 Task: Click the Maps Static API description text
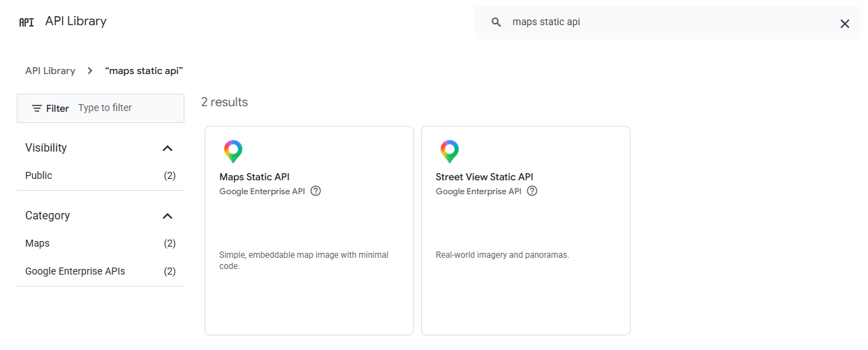click(x=304, y=261)
